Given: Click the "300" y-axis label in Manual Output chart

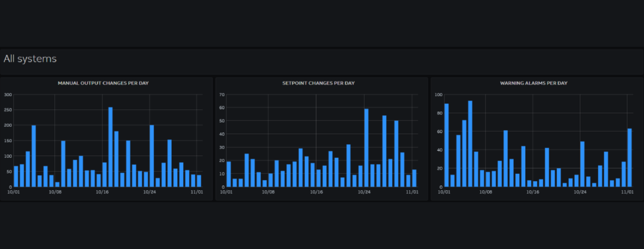Looking at the screenshot, I should point(8,95).
